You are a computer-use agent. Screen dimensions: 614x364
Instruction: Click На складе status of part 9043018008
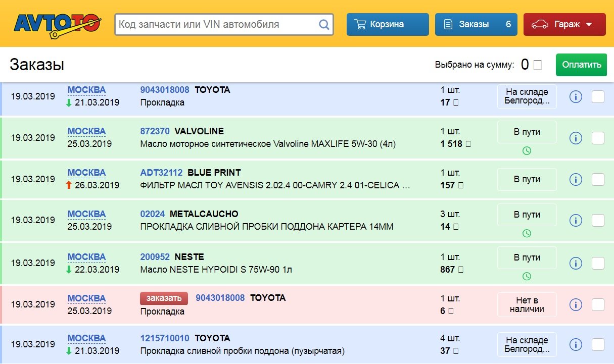click(527, 96)
